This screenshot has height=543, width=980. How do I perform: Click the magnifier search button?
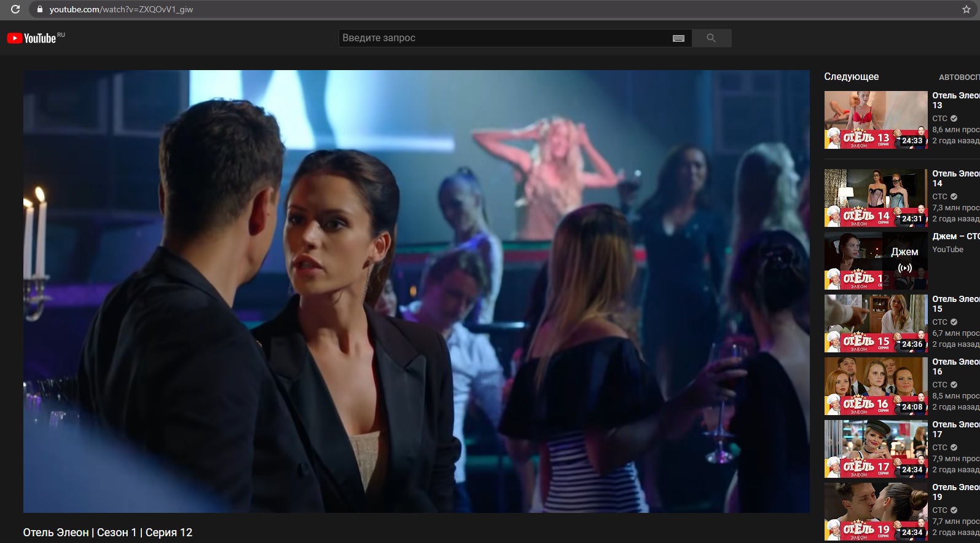(711, 38)
